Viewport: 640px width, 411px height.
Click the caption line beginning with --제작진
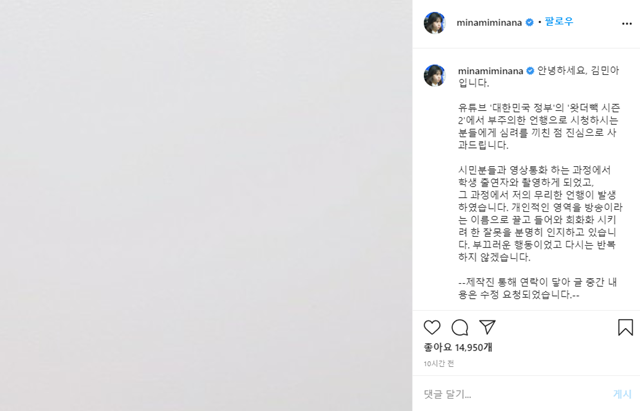click(537, 288)
